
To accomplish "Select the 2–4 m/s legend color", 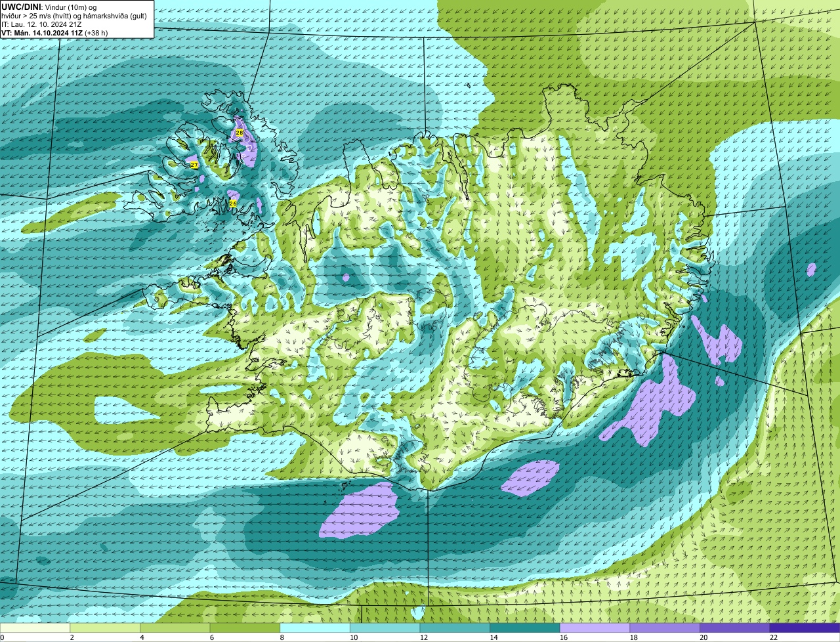I will [x=105, y=628].
